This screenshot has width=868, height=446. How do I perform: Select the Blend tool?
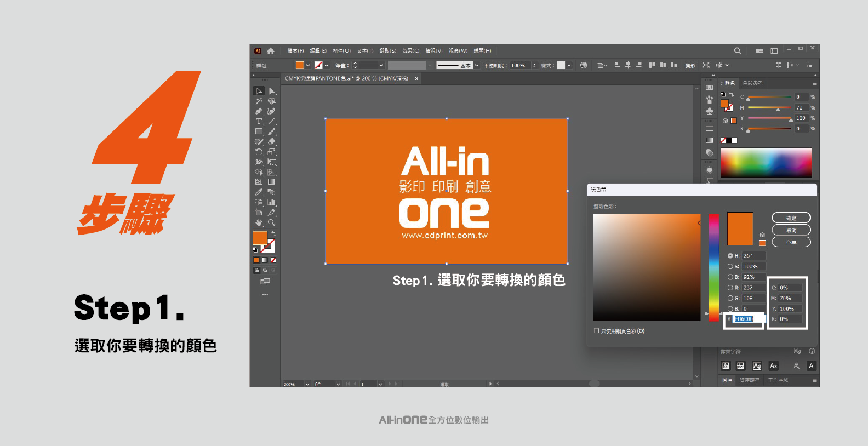point(272,192)
